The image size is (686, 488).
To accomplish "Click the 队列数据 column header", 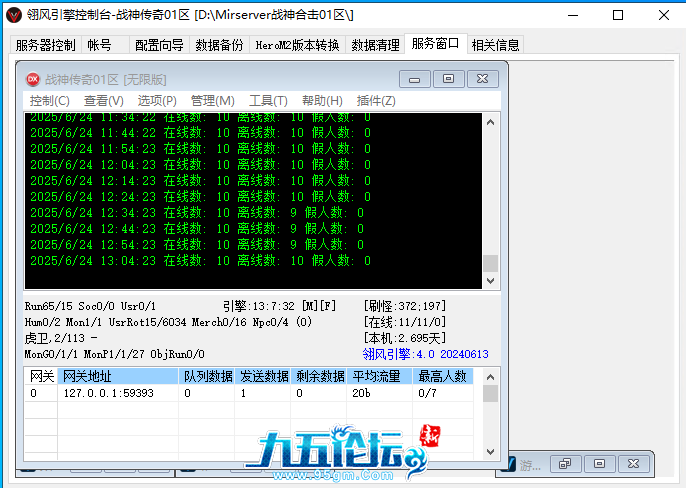I will pyautogui.click(x=207, y=376).
